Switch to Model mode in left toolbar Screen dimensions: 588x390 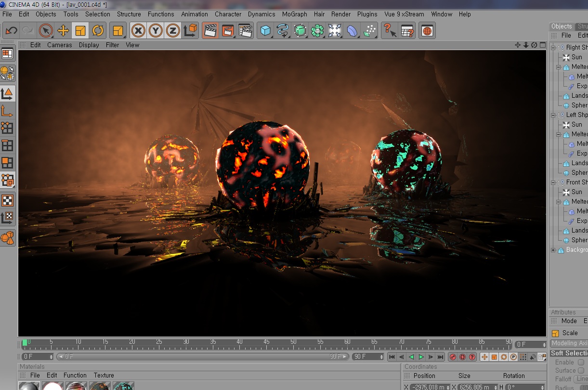click(7, 93)
